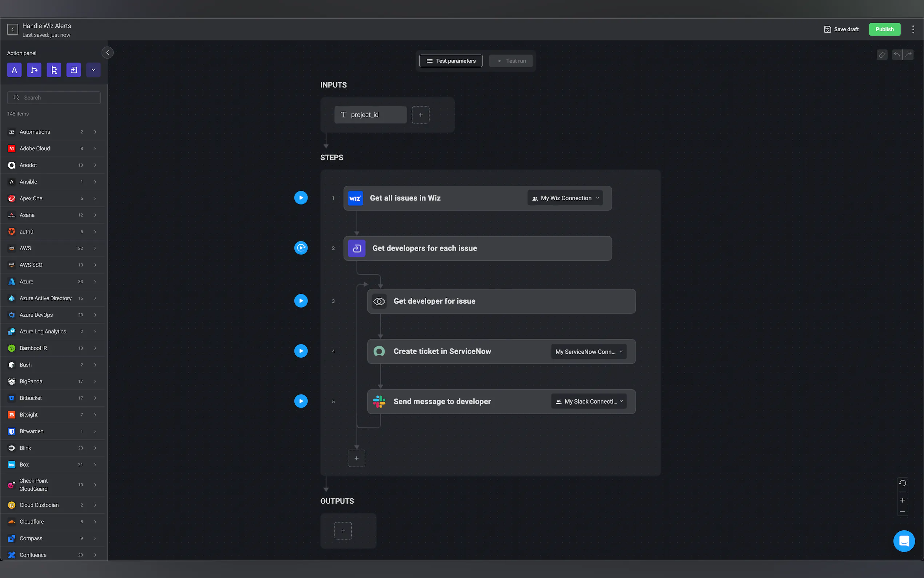Click the back arrow beside Handle Wiz Alerts
This screenshot has width=924, height=578.
pos(12,29)
